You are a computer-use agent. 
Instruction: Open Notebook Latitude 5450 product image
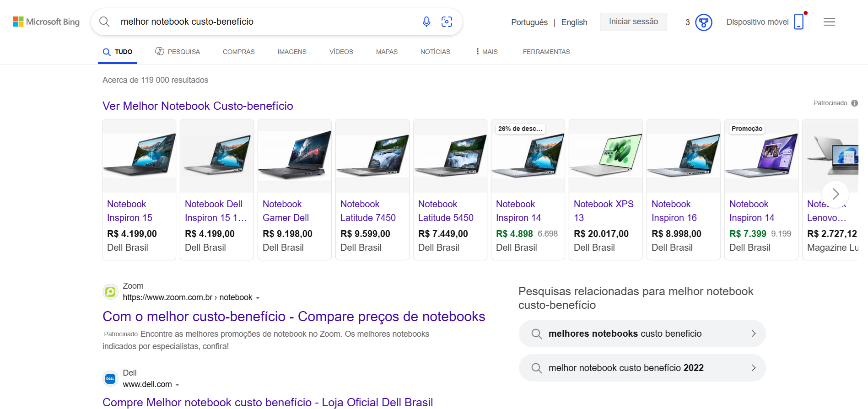(x=450, y=156)
